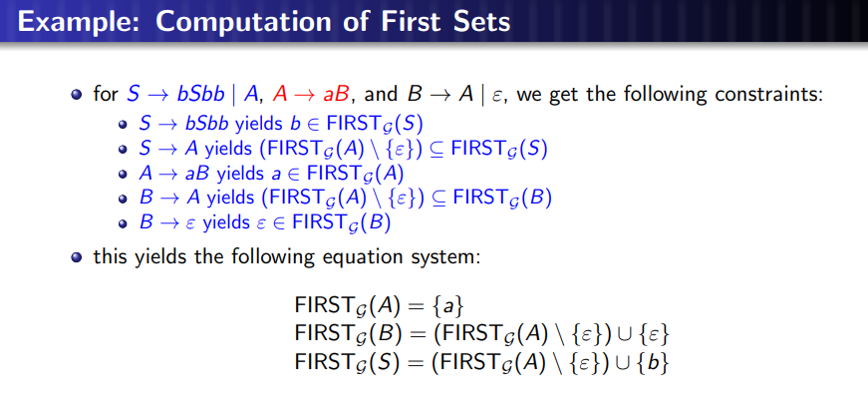Screen dimensions: 868x413
Task: Click the line 'S → bSbb yields b ∈ FIRST(S)'
Action: click(281, 124)
